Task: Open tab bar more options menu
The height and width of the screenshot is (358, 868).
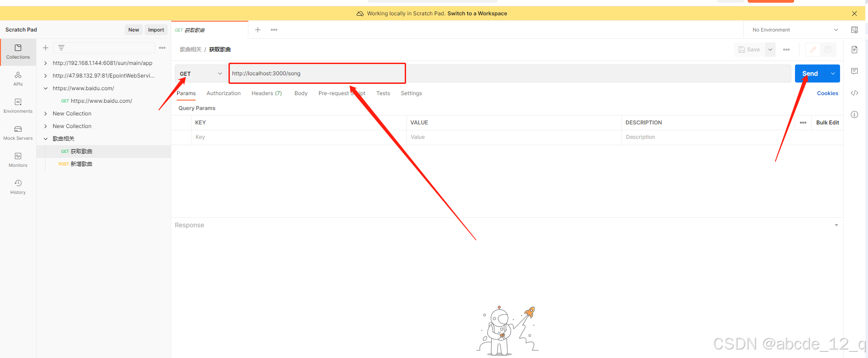Action: (274, 30)
